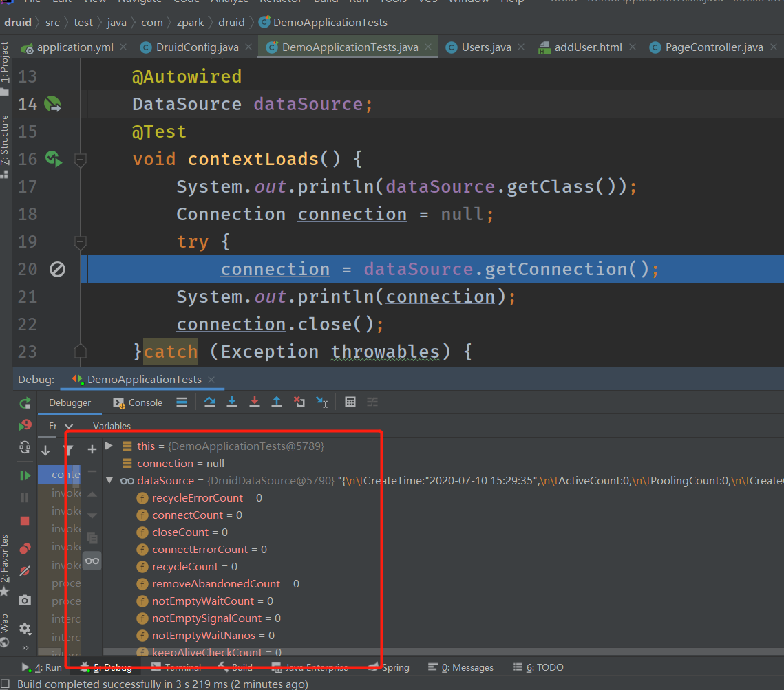Expand the 'this' variable node
The height and width of the screenshot is (690, 784).
[109, 446]
